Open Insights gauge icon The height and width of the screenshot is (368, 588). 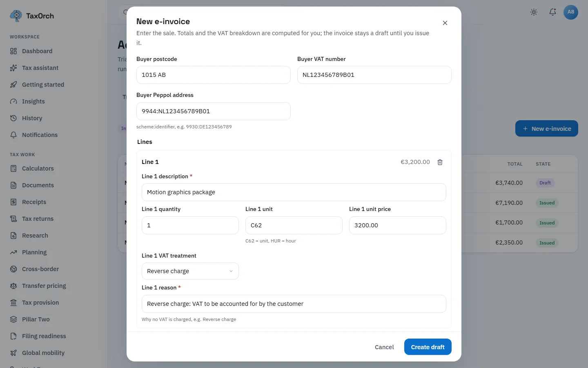point(13,101)
